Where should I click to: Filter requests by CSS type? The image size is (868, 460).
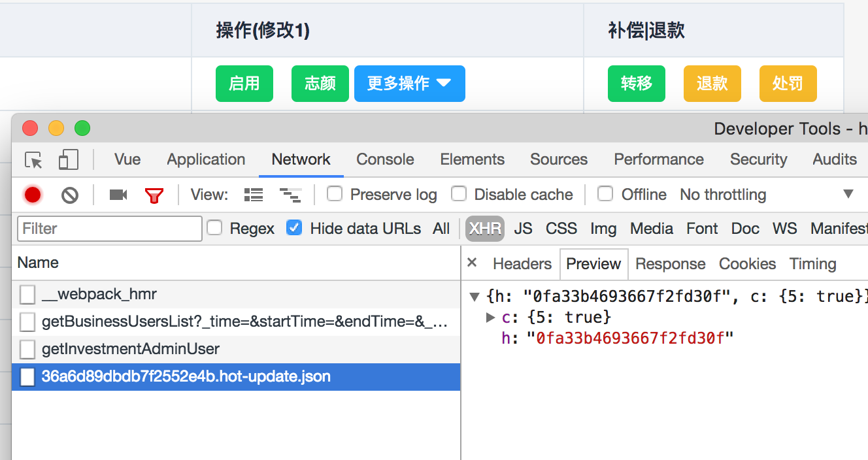pyautogui.click(x=561, y=229)
